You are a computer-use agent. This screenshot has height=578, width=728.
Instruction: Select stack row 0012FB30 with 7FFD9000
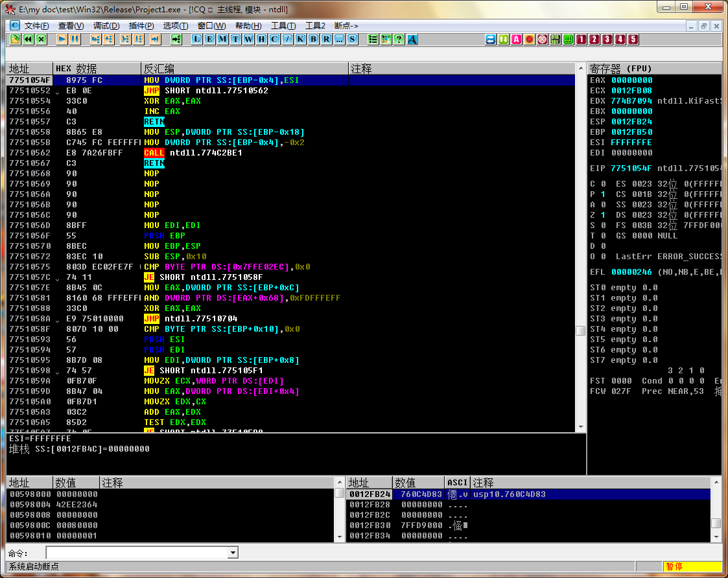[529, 525]
